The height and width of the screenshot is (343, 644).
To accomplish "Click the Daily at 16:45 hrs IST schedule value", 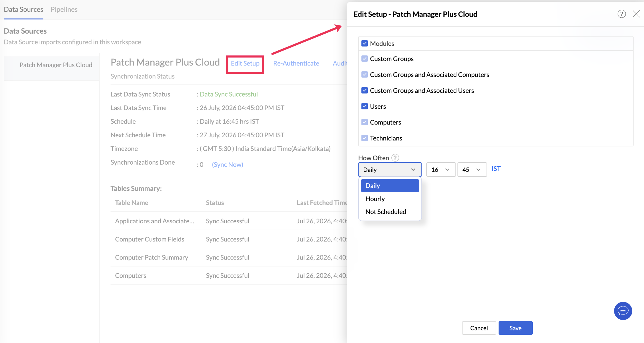I will click(x=229, y=121).
